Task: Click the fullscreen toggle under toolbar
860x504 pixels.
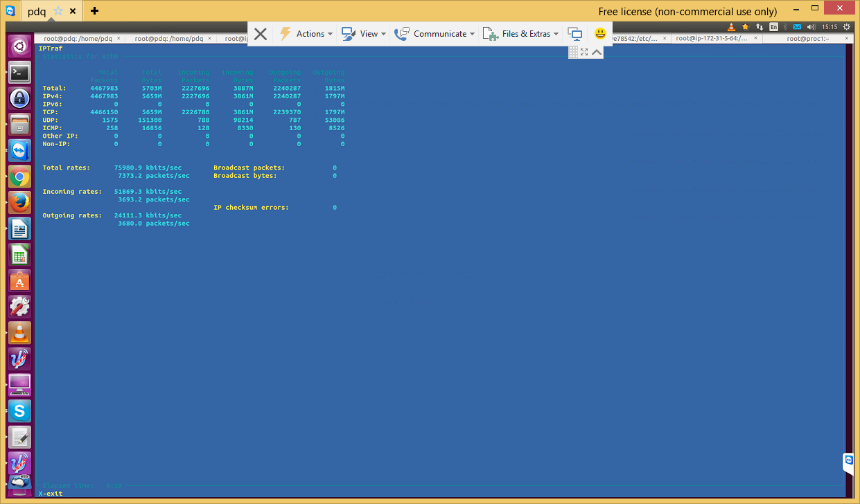Action: pyautogui.click(x=584, y=52)
